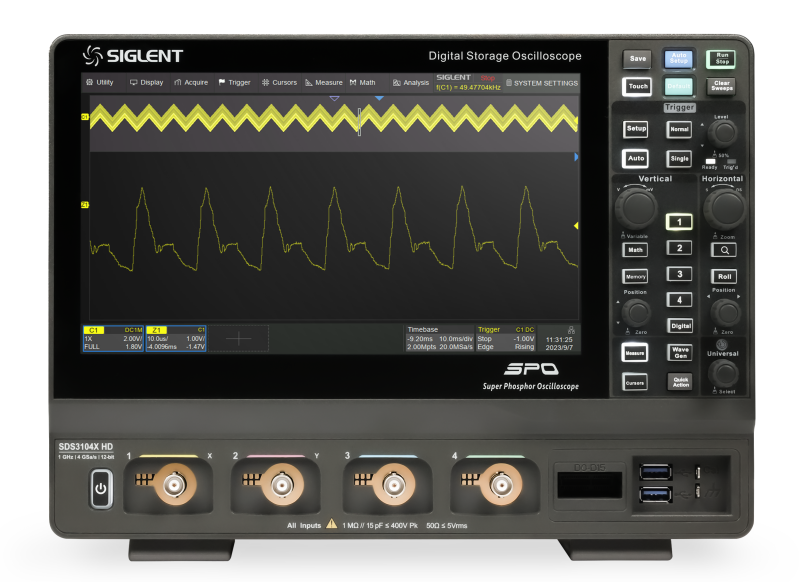Open the Analysis menu
799x582 pixels.
411,83
